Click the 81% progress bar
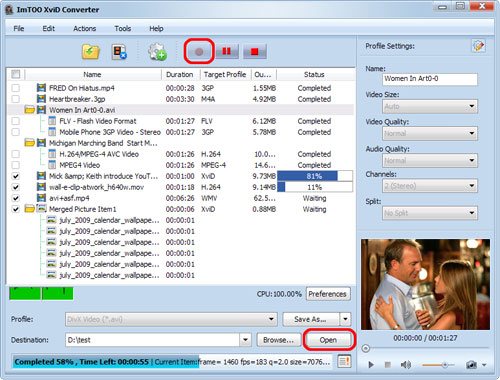This screenshot has width=500, height=380. (x=315, y=176)
